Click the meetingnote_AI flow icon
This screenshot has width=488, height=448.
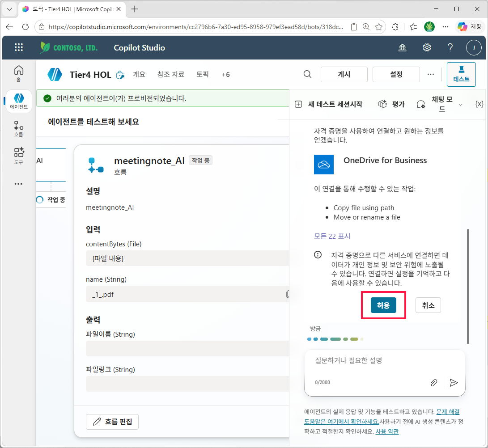click(96, 165)
